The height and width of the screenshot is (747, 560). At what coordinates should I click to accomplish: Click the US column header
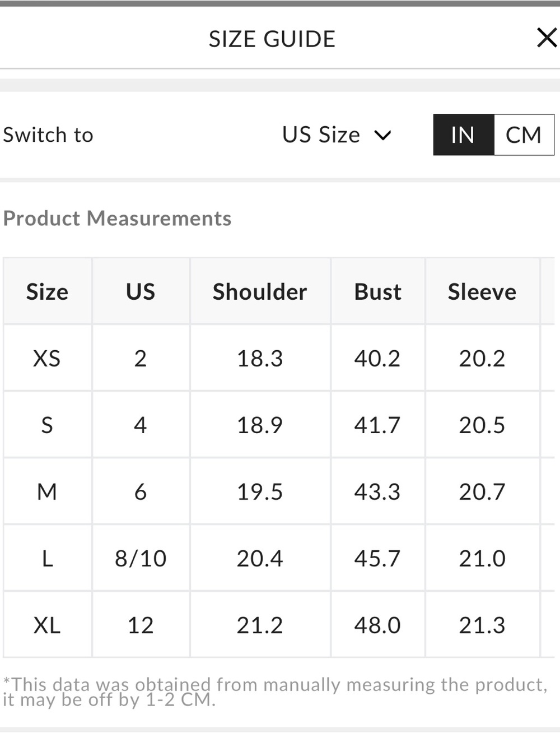[x=141, y=292]
